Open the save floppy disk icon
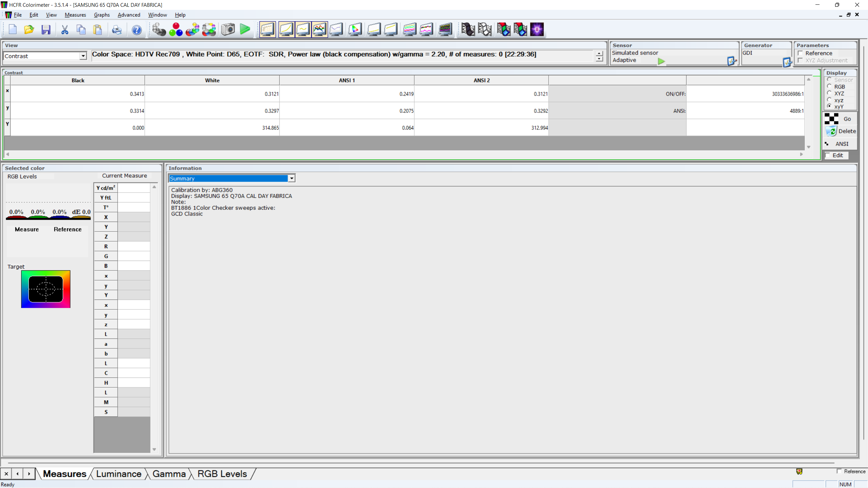 coord(46,30)
